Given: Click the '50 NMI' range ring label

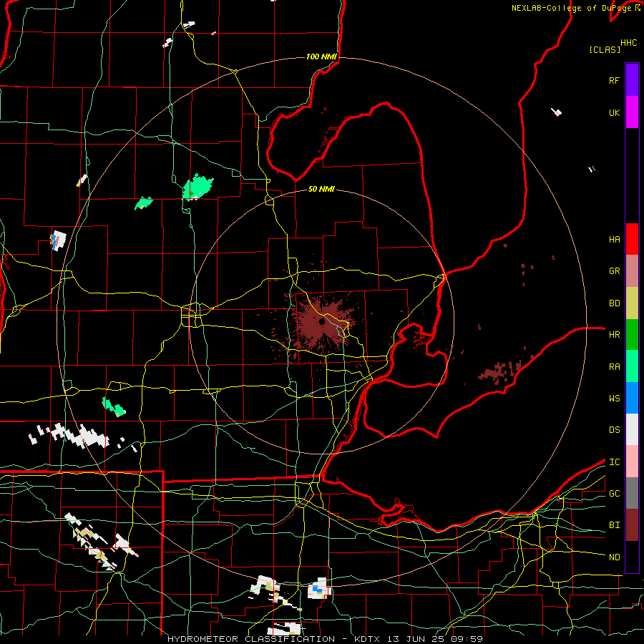Looking at the screenshot, I should [321, 189].
